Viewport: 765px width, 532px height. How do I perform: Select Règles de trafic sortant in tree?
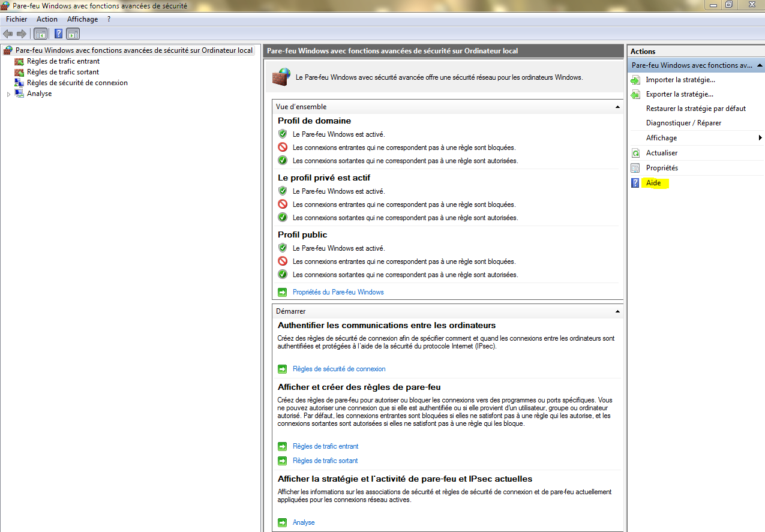coord(62,72)
